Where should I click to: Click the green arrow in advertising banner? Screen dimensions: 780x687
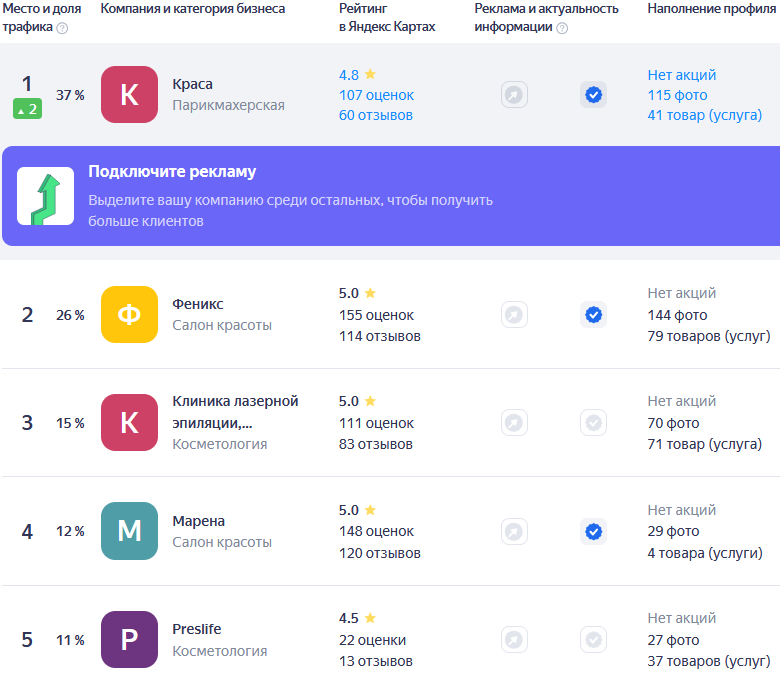(45, 196)
